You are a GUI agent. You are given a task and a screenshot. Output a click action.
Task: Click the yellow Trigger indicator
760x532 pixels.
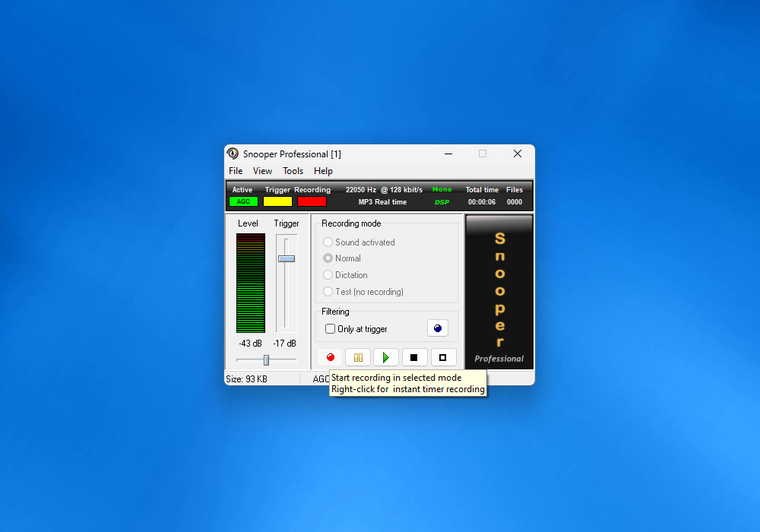pyautogui.click(x=277, y=201)
